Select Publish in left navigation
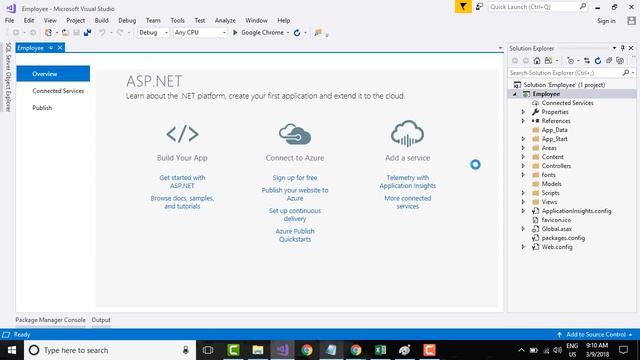Viewport: 640px width, 360px height. click(x=42, y=108)
